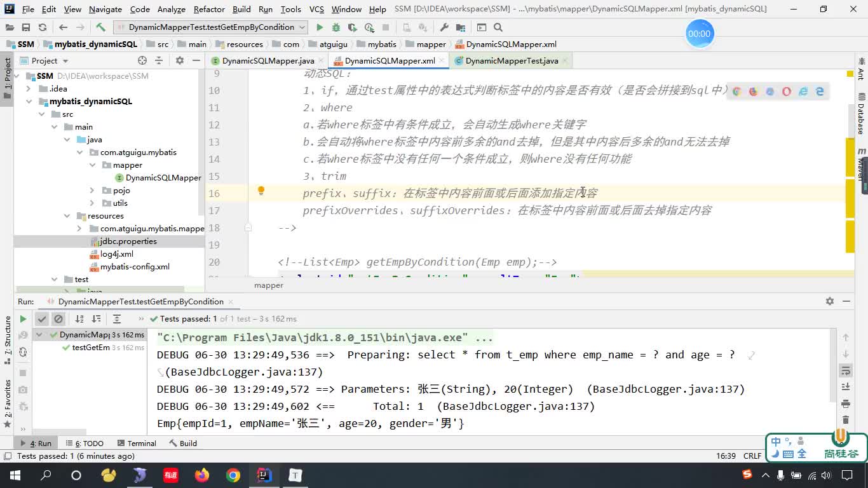Screen dimensions: 868x488
Task: Open Firefox from the Windows taskbar
Action: coord(202,475)
